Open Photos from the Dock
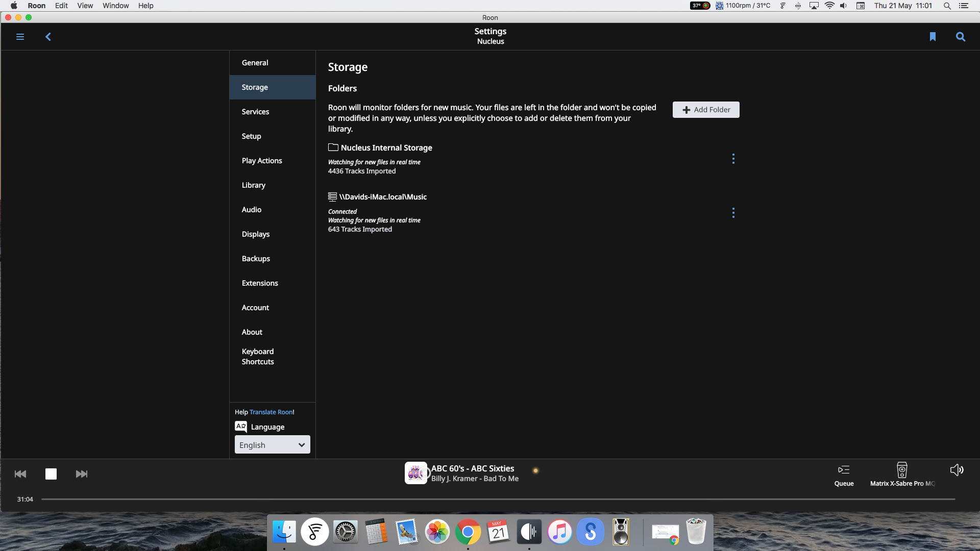 [x=437, y=532]
